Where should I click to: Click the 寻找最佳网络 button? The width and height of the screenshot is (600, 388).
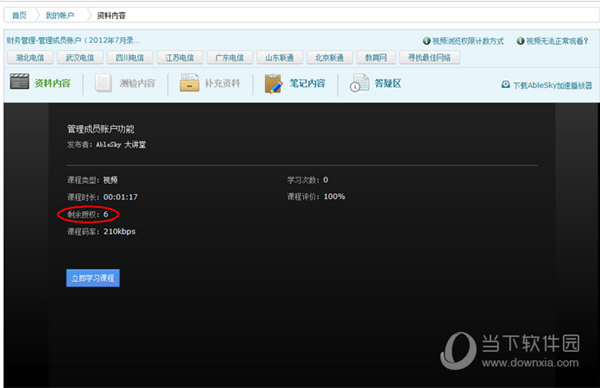click(429, 57)
